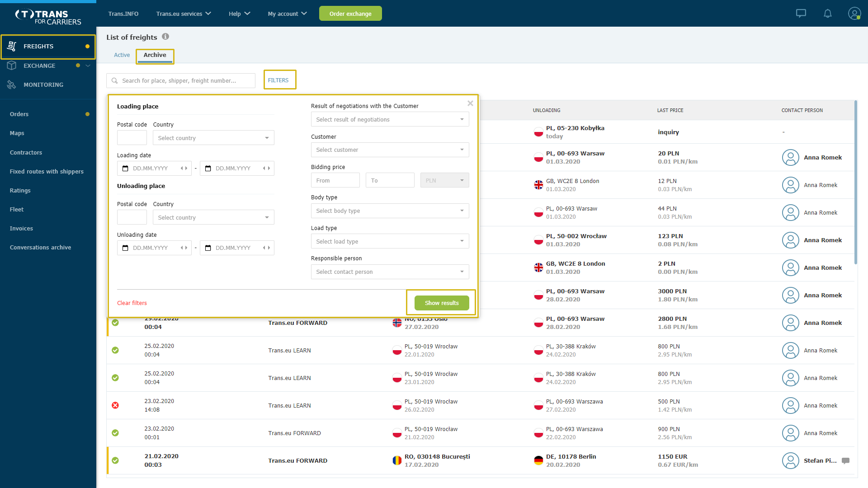
Task: Click the Unloading place postal code field
Action: coord(132,217)
